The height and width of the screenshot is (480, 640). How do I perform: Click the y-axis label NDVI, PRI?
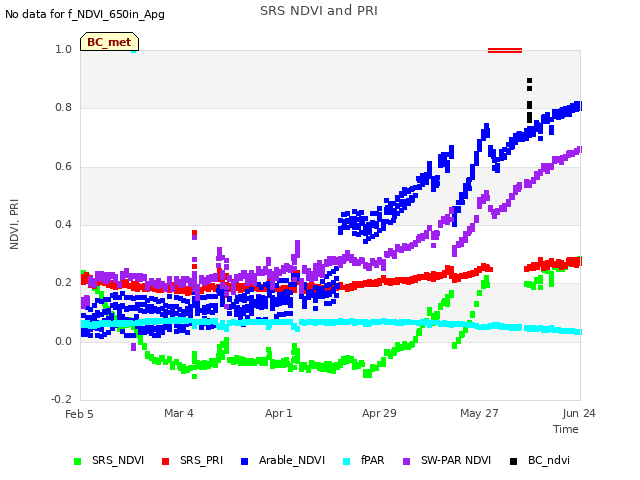14,224
